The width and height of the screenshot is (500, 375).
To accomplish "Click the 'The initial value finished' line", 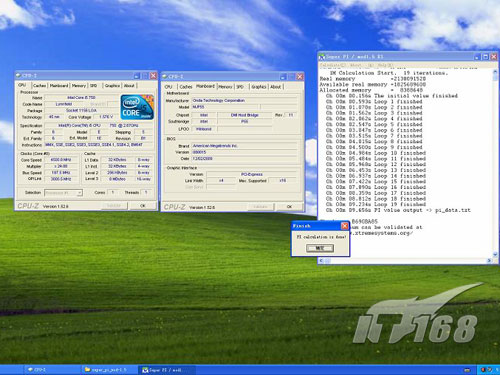I will [x=392, y=96].
